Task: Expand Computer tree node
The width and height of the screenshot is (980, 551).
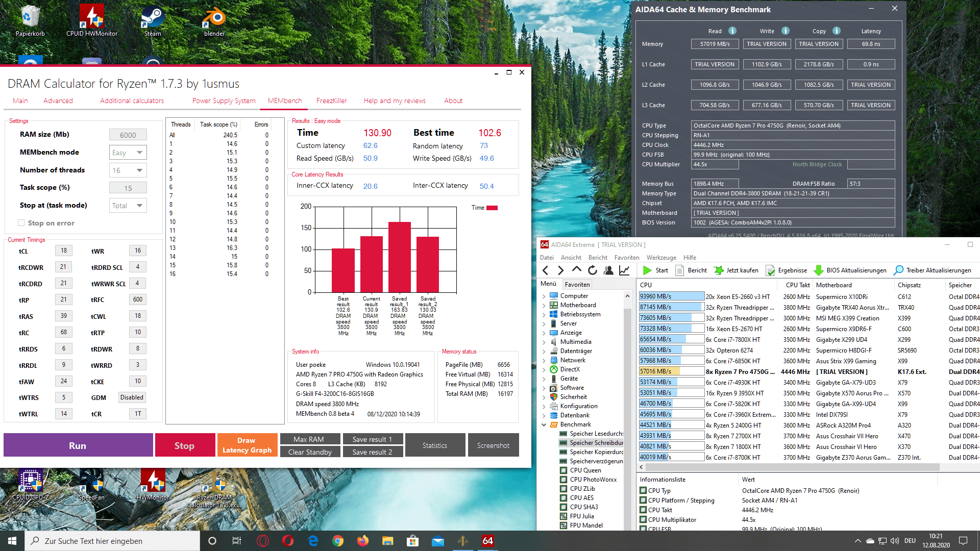Action: pyautogui.click(x=544, y=296)
